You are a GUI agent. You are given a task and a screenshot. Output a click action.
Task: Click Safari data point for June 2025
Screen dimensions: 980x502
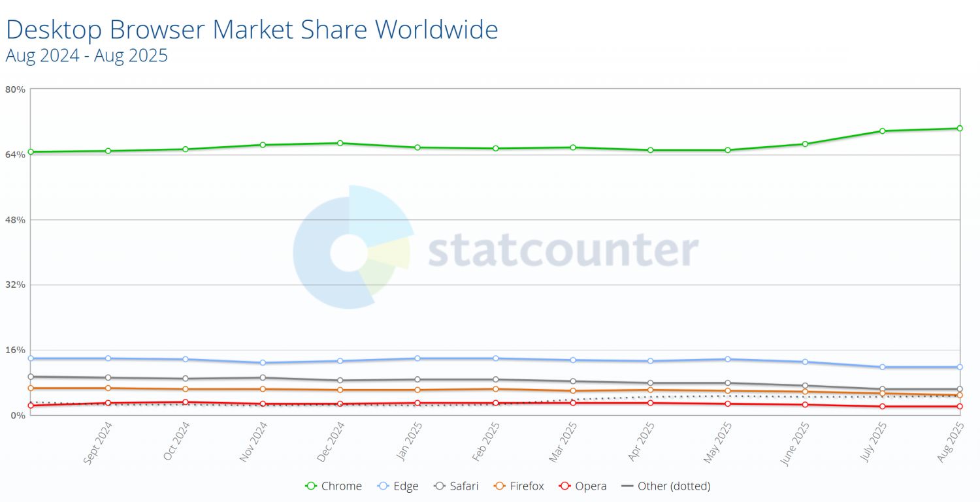pyautogui.click(x=805, y=386)
